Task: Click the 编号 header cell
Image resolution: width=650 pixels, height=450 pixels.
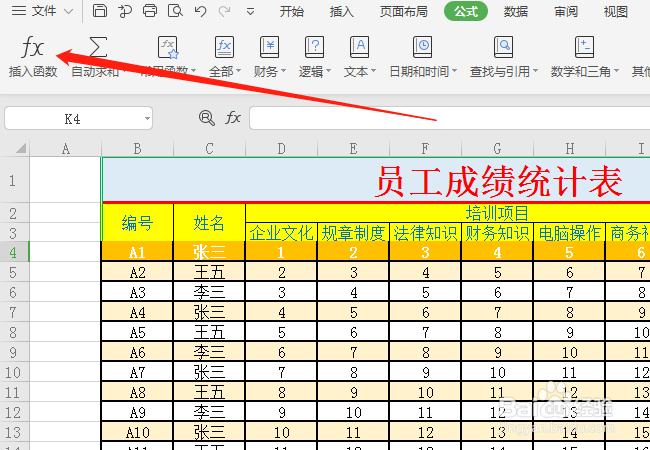Action: click(x=138, y=223)
